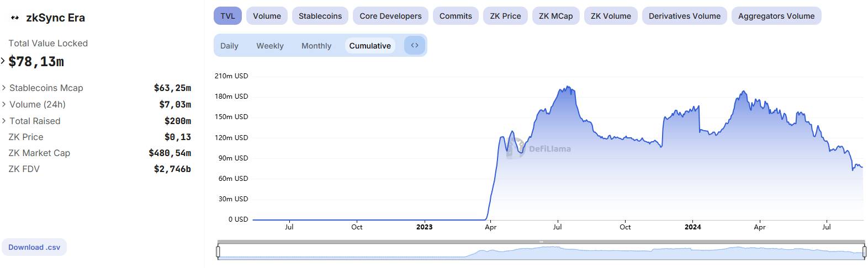The height and width of the screenshot is (268, 868).
Task: Select the Cumulative interval tab
Action: click(x=370, y=46)
